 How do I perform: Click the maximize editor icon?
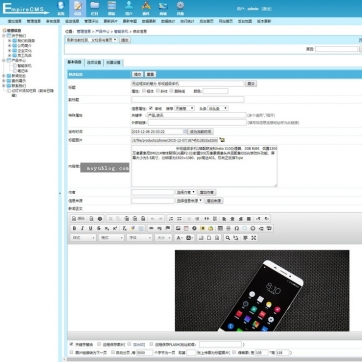point(254,238)
